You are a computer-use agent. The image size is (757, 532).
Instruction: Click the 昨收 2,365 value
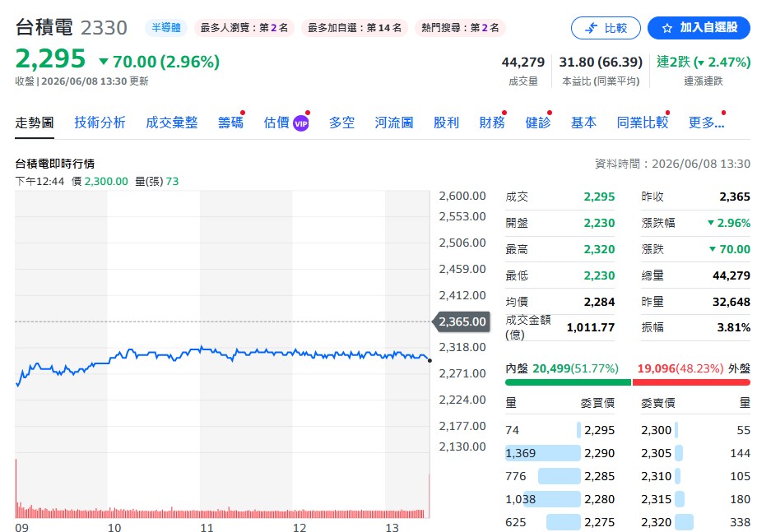tap(735, 197)
